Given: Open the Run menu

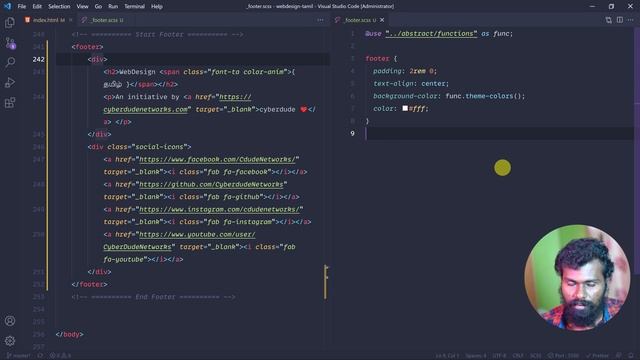Looking at the screenshot, I should coord(113,6).
